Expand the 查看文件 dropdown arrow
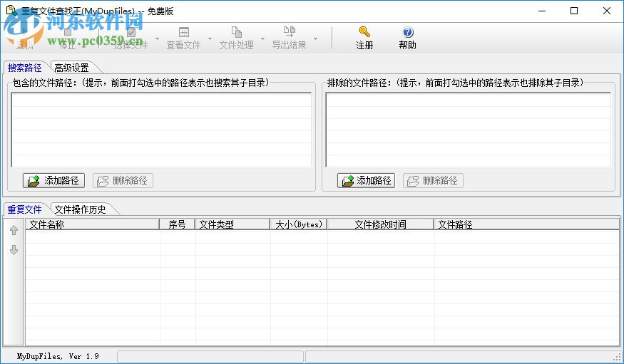The height and width of the screenshot is (364, 624). pos(210,39)
